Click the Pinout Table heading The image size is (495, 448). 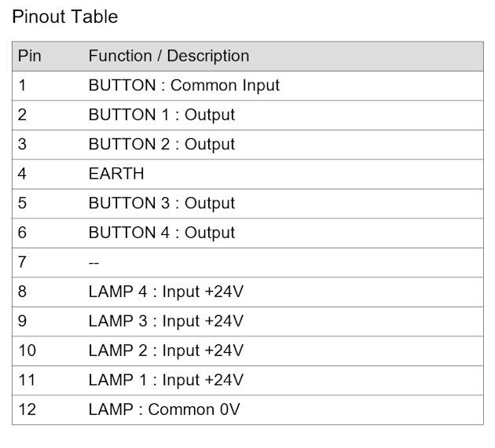coord(64,17)
